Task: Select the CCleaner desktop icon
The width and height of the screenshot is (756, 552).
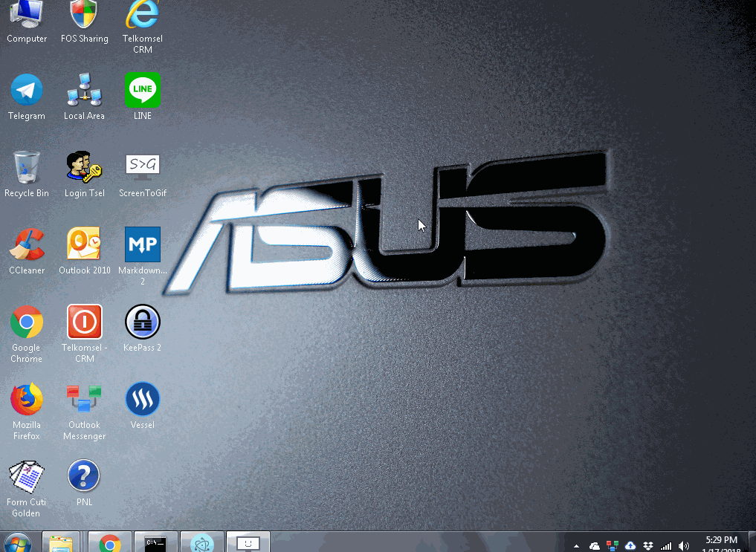Action: click(x=27, y=251)
